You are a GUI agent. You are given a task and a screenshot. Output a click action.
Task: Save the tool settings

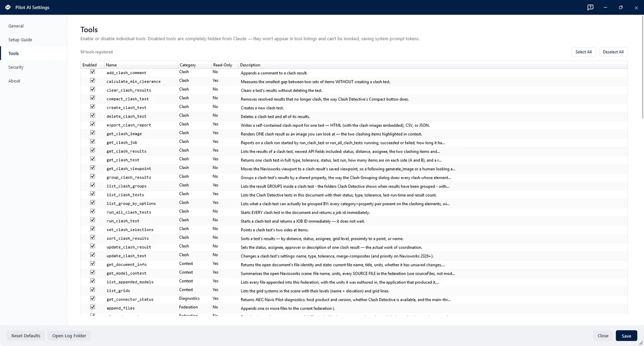[626, 336]
